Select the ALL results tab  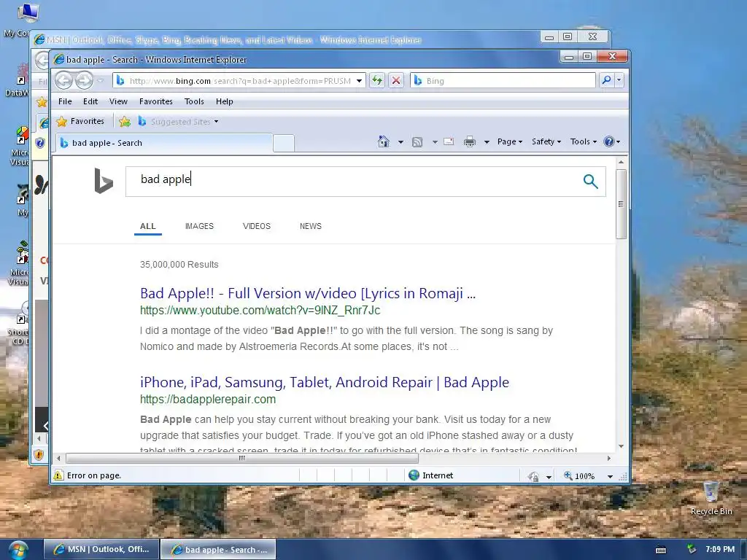(x=147, y=226)
